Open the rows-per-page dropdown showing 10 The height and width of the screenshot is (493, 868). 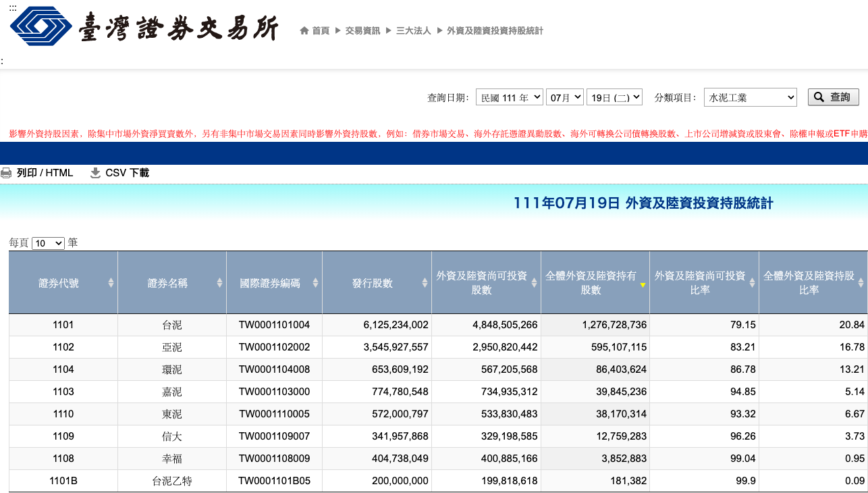click(x=48, y=243)
